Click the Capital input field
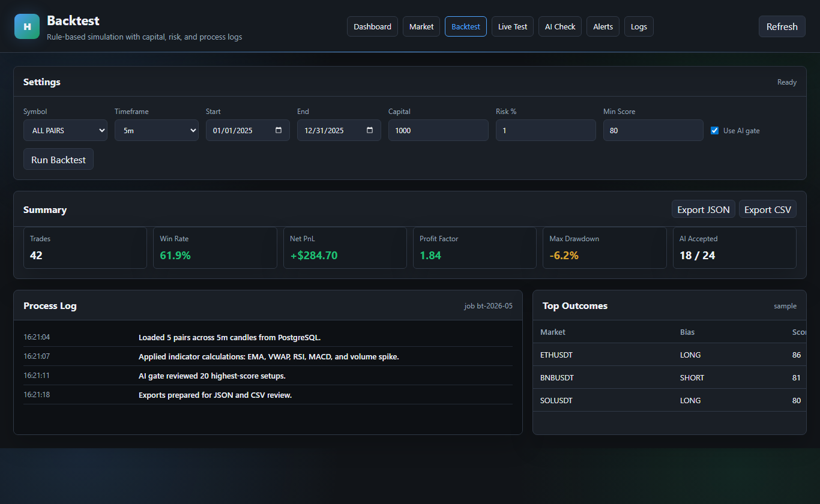 pos(438,130)
